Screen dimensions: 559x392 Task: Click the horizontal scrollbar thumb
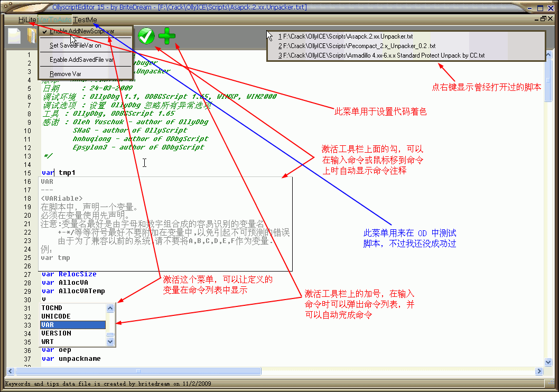coord(138,371)
